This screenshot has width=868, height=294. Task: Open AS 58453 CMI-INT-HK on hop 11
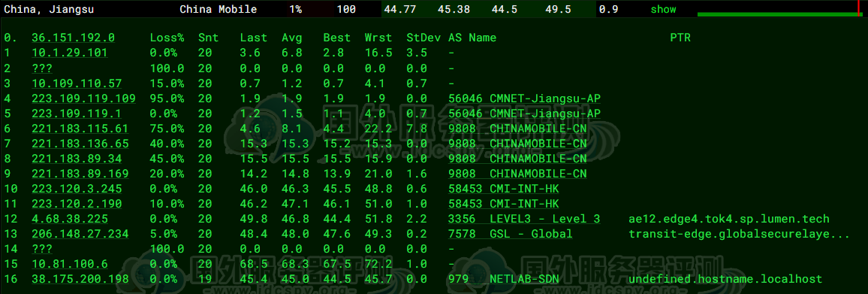pos(504,204)
